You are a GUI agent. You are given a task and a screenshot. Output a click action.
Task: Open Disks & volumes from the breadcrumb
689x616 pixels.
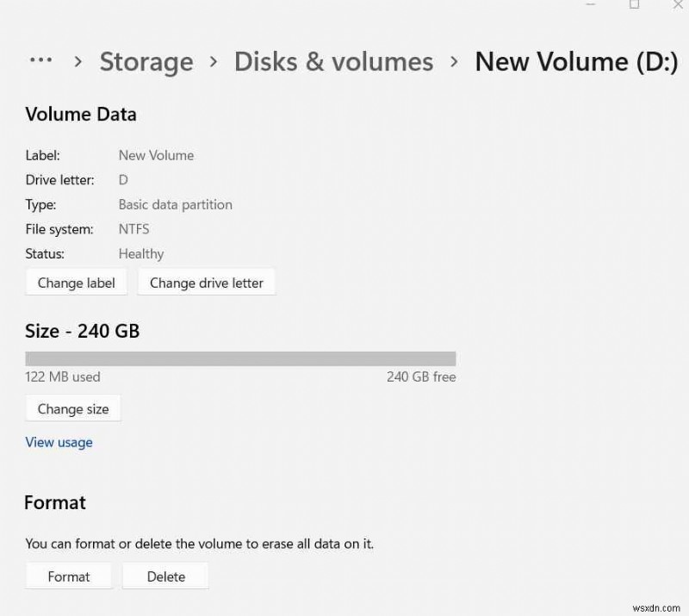point(333,61)
